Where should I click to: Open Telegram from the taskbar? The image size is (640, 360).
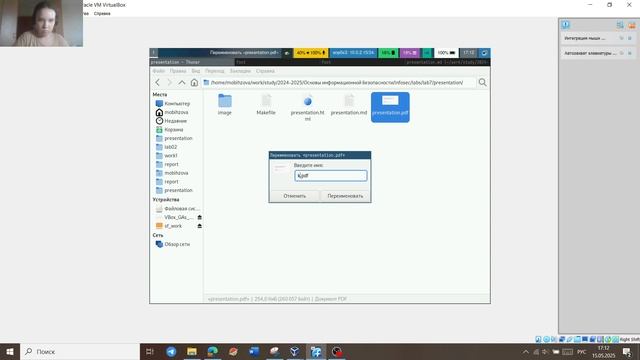click(171, 351)
